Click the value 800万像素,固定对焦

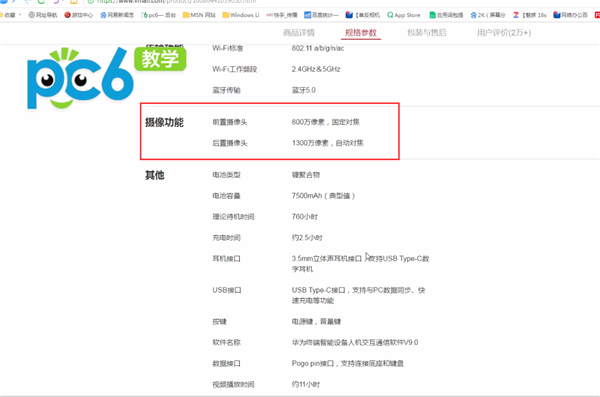point(326,122)
